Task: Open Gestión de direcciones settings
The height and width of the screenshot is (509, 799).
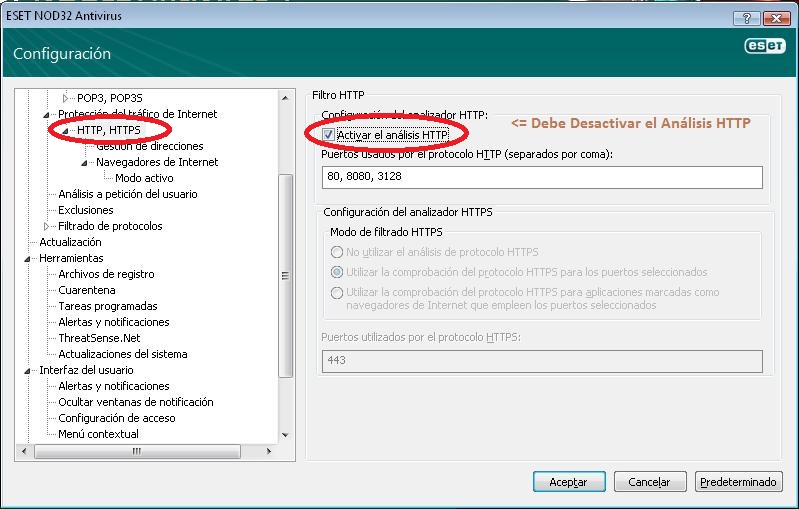Action: (x=149, y=146)
